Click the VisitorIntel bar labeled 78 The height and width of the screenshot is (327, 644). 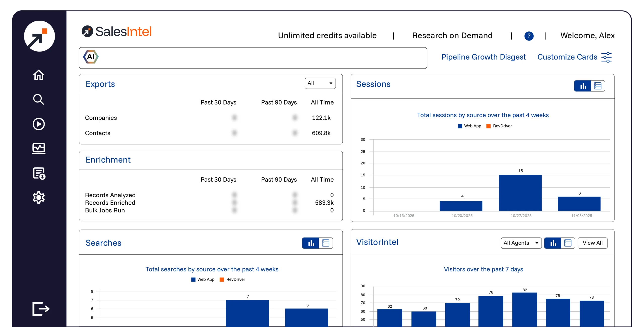[x=491, y=311]
